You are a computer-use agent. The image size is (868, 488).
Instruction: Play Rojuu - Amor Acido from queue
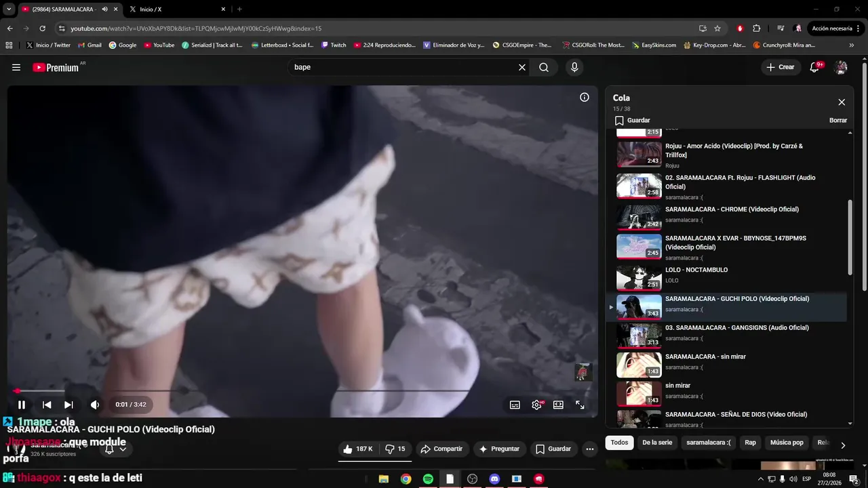728,155
